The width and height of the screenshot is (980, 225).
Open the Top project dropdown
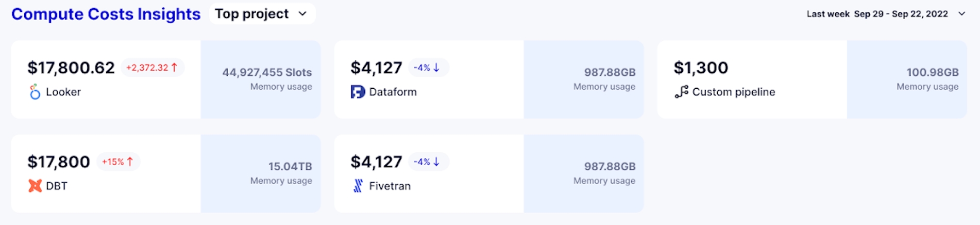tap(262, 14)
